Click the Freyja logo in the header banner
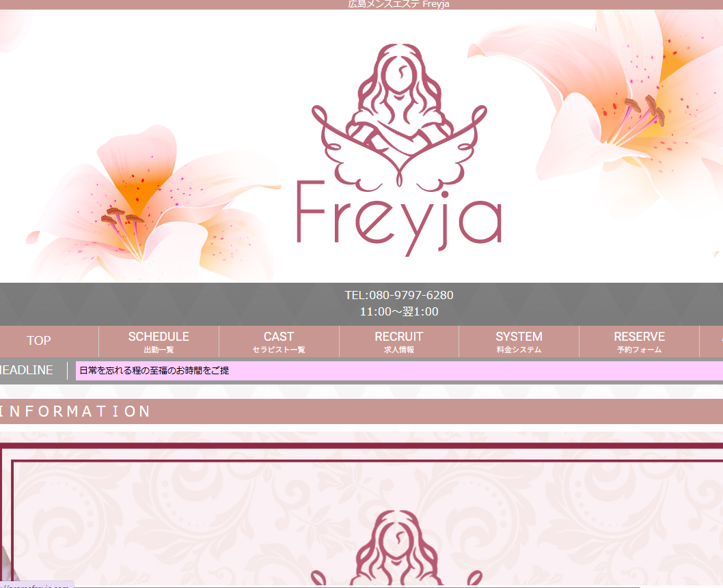Image resolution: width=723 pixels, height=588 pixels. [x=399, y=150]
